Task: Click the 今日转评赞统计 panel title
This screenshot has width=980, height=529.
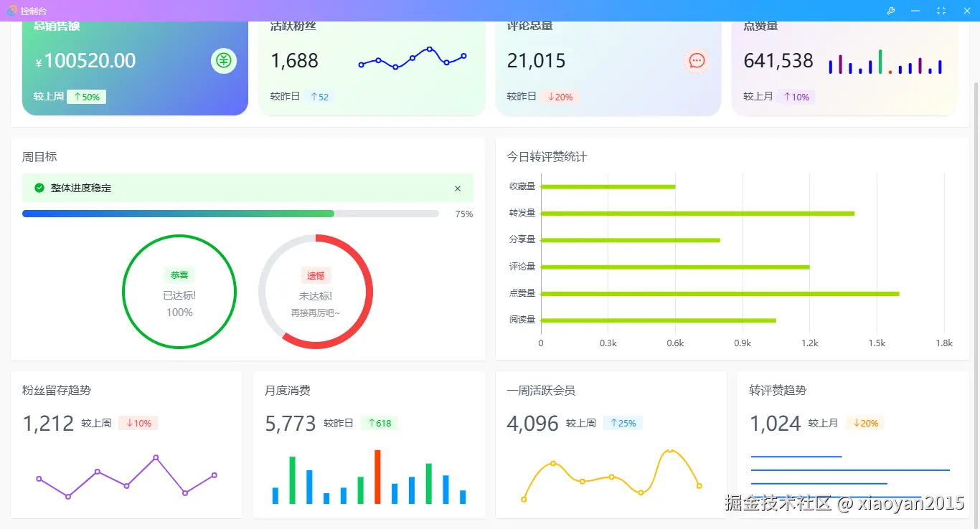Action: [x=547, y=157]
